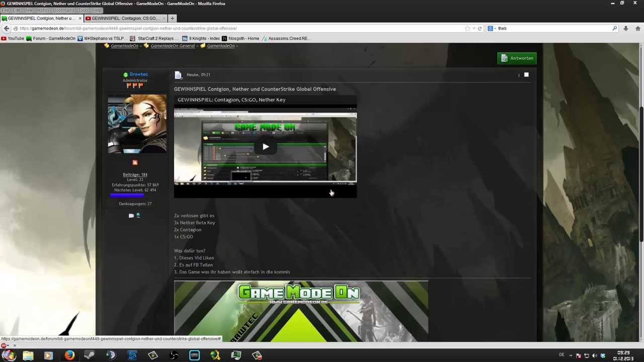The height and width of the screenshot is (362, 644).
Task: Open the GameModeOn breadcrumb root link
Action: [124, 46]
